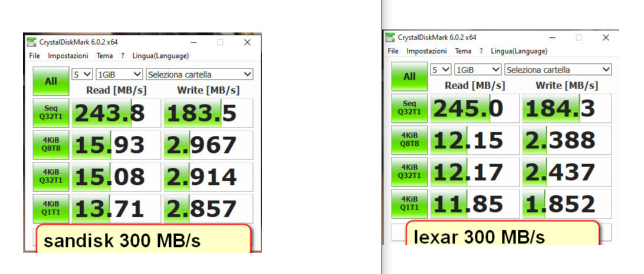Open Impostazioni menu in lexar window
The image size is (644, 274).
point(426,51)
